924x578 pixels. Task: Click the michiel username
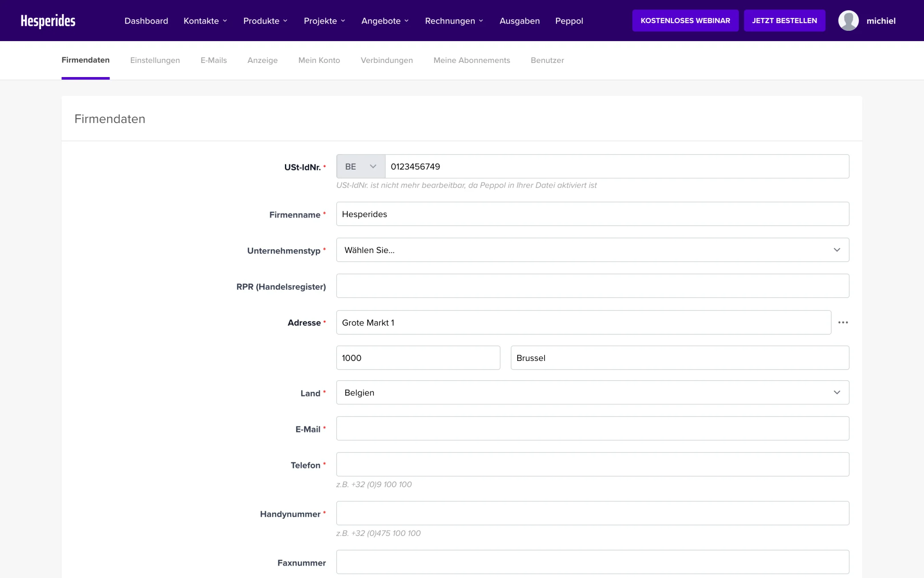[881, 21]
